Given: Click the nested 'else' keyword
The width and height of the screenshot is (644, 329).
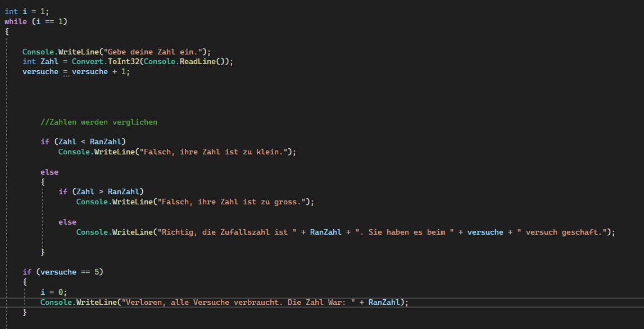Looking at the screenshot, I should click(x=67, y=221).
